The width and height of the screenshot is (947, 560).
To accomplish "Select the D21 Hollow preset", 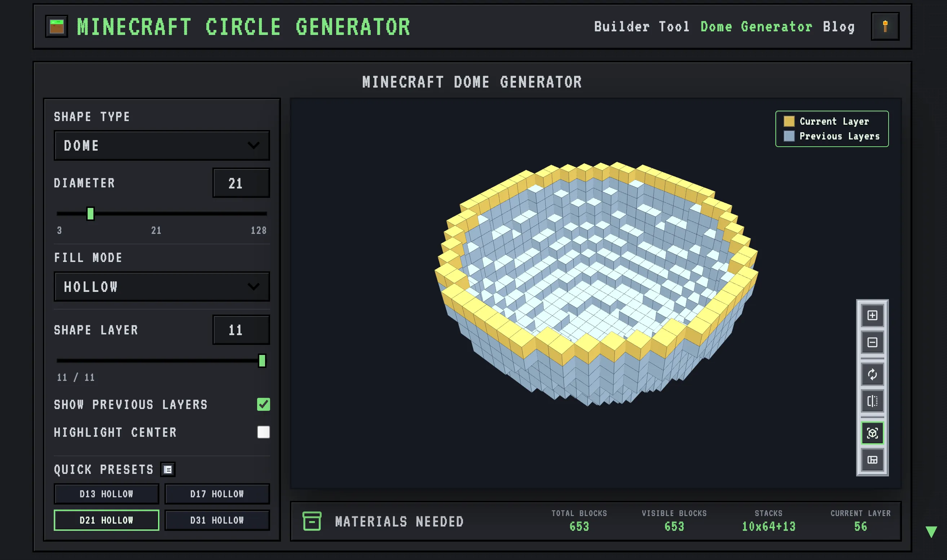I will 106,520.
